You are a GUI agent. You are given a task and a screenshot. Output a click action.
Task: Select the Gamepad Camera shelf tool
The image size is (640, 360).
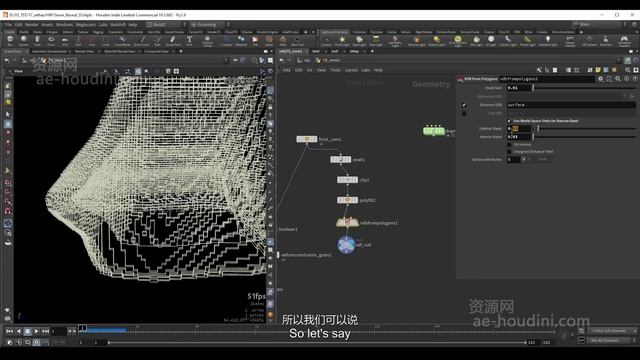[x=624, y=40]
